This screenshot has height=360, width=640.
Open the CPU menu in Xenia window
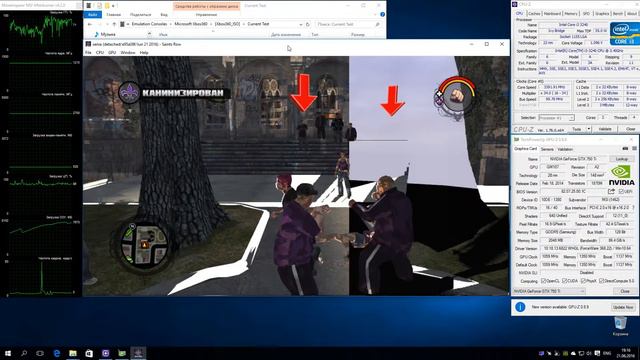point(100,53)
